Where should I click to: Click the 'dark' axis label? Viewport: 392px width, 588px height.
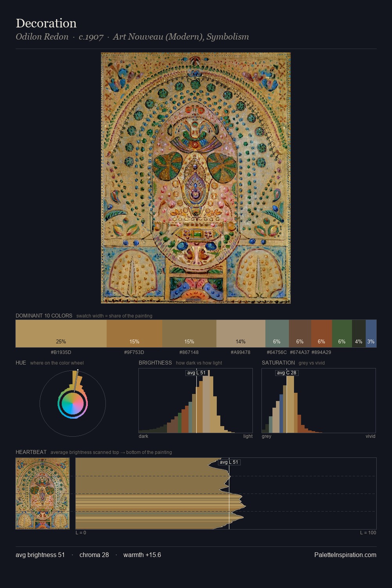[143, 436]
